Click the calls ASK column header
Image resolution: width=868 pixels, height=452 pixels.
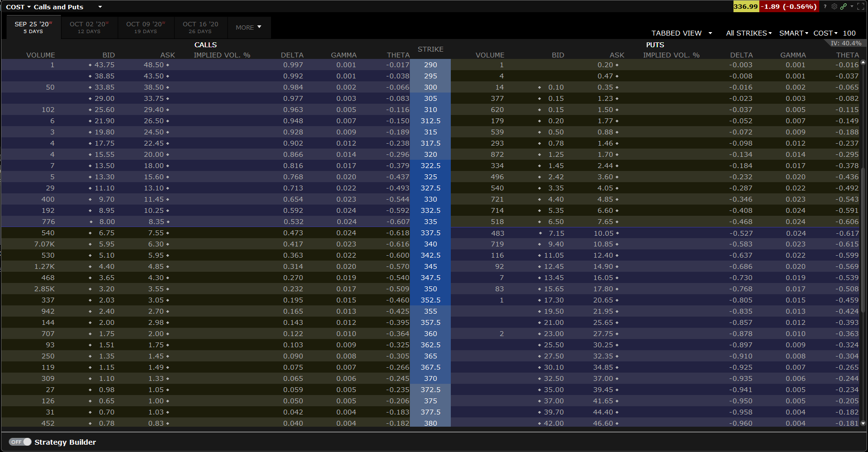coord(168,55)
